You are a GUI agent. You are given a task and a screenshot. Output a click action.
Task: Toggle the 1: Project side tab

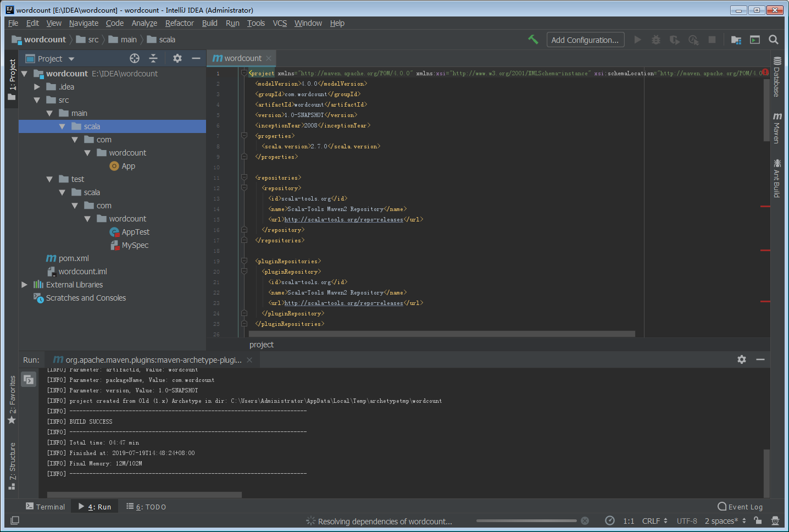12,80
